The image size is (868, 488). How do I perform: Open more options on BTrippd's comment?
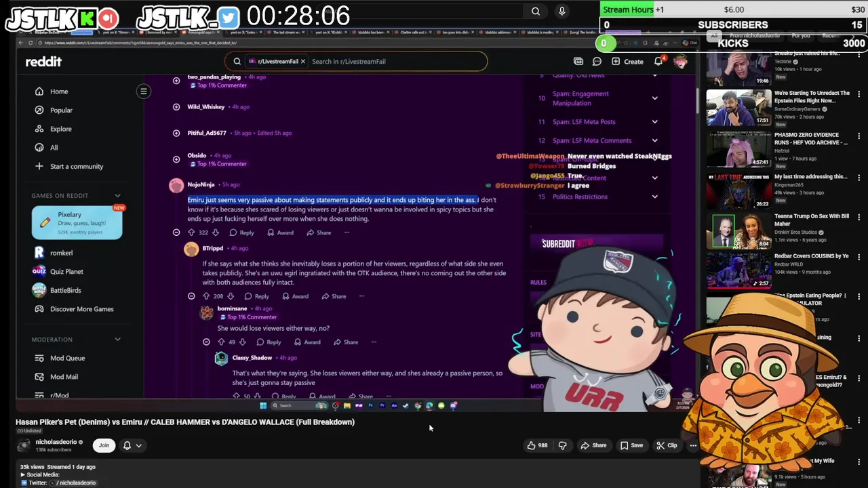coord(361,296)
